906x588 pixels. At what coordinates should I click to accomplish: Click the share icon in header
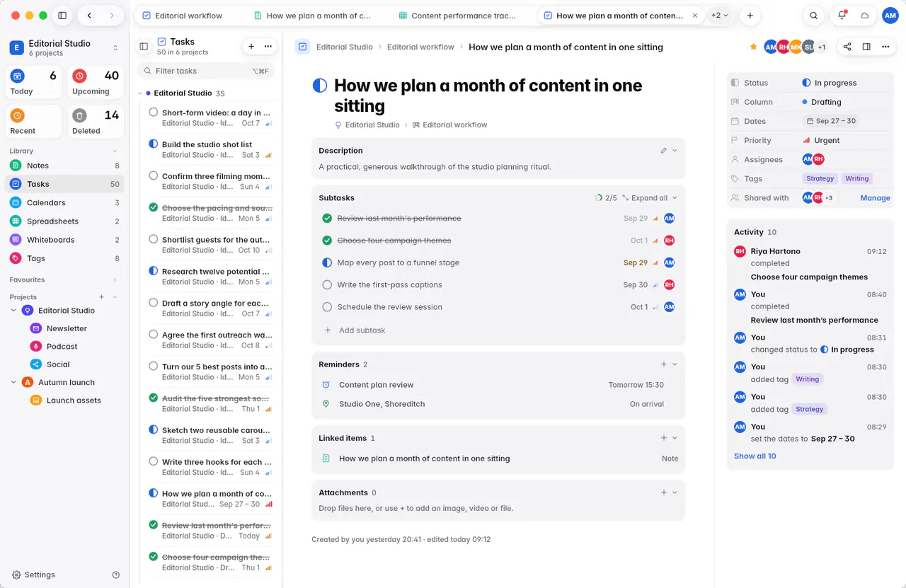point(847,47)
